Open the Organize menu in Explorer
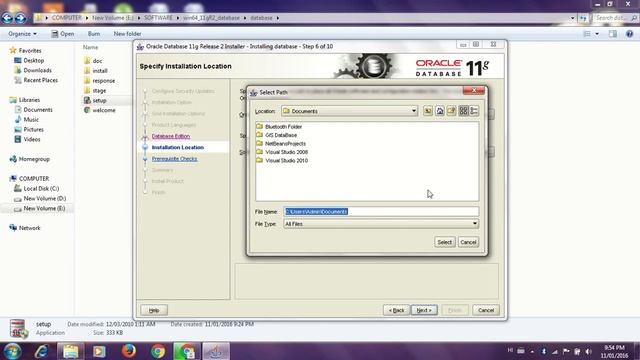The image size is (640, 360). tap(22, 34)
